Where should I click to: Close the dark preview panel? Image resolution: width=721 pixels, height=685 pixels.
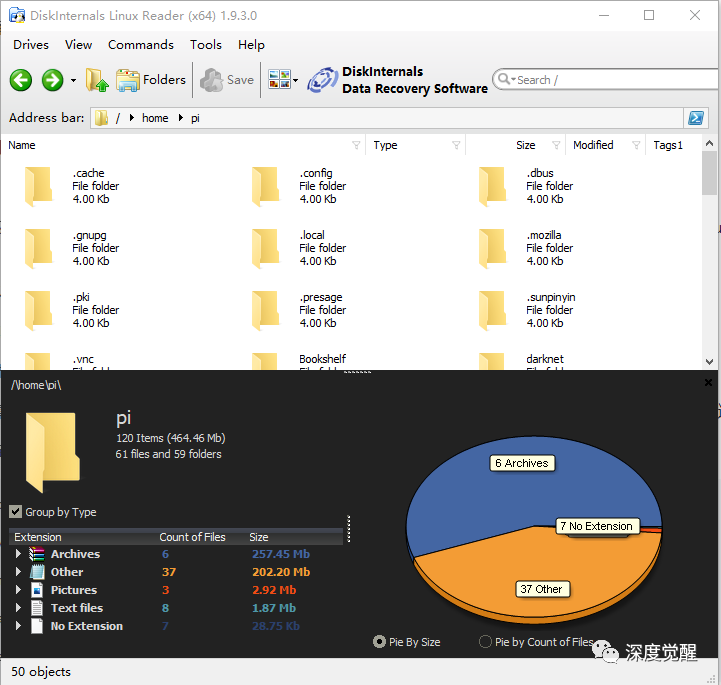pyautogui.click(x=709, y=382)
